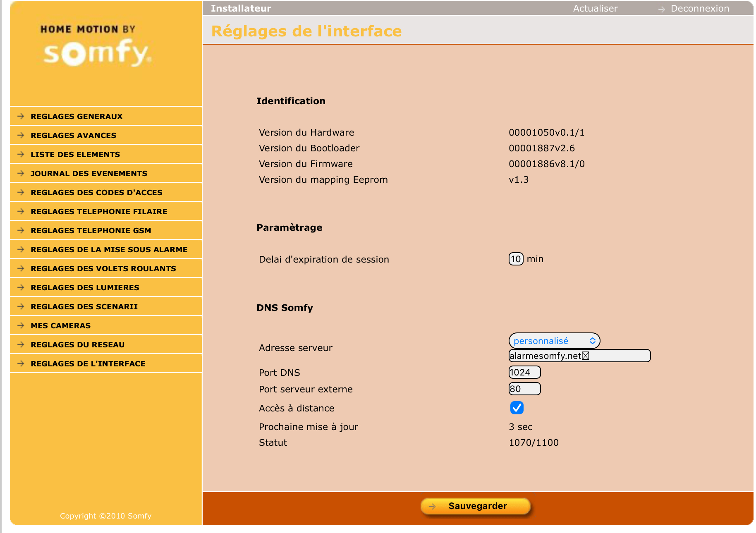Click the arrow icon next to Liste des Elements
This screenshot has height=533, width=756.
point(21,155)
